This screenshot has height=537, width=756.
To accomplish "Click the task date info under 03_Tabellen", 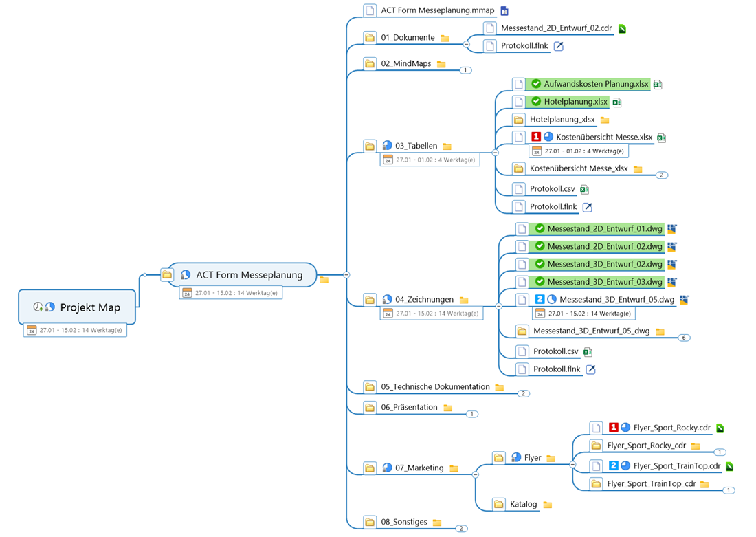I will pos(430,160).
